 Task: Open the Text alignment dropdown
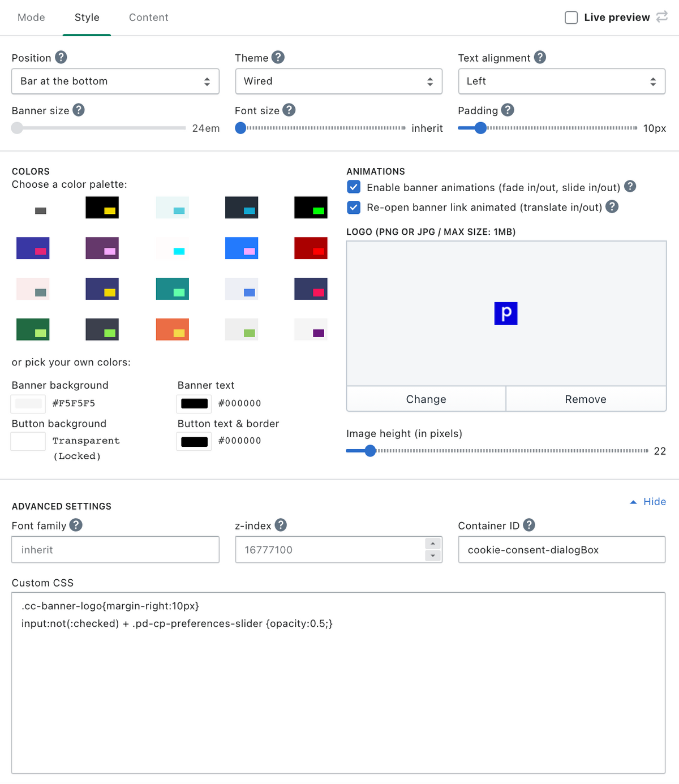point(561,81)
